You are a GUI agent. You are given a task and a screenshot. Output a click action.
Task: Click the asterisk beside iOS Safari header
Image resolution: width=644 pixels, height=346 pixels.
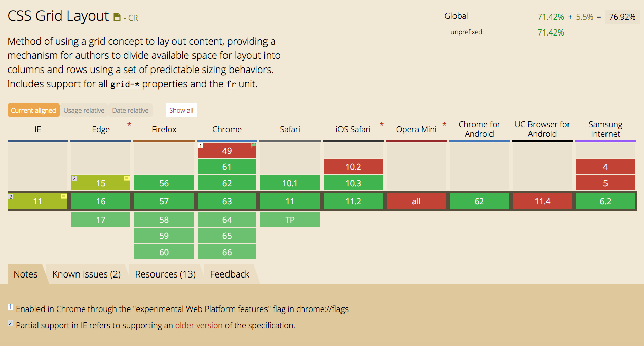tap(381, 125)
